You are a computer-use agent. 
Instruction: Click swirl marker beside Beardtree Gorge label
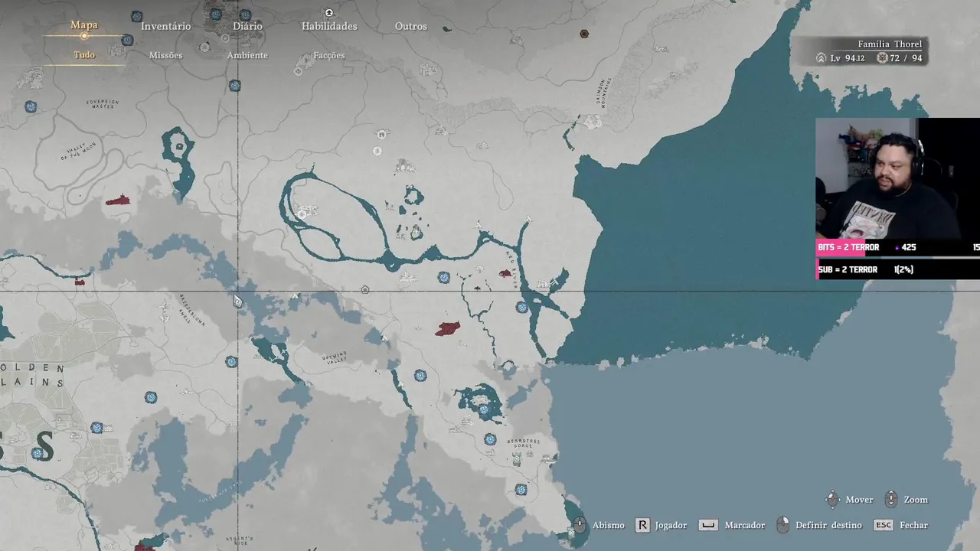490,439
